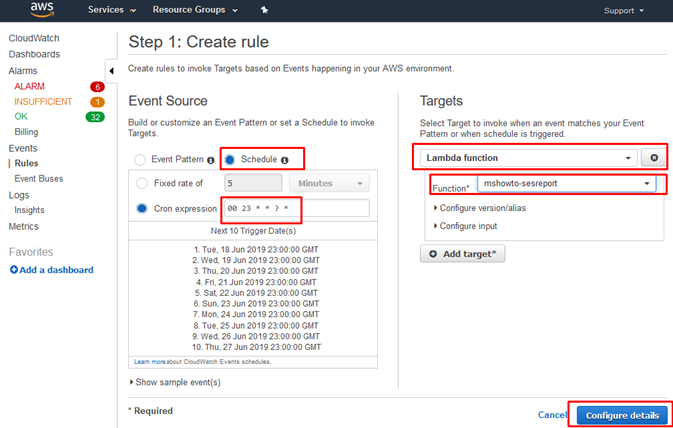Expand Configure version/alias section

479,208
